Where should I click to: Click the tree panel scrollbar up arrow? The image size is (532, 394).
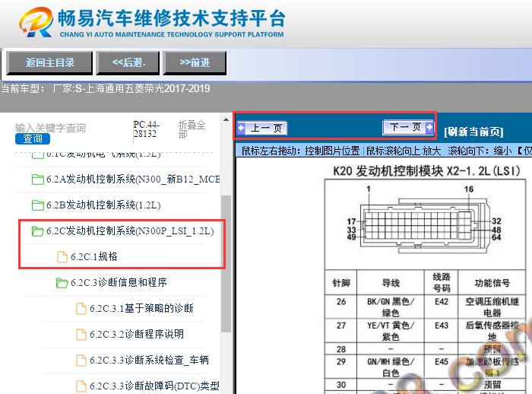226,119
